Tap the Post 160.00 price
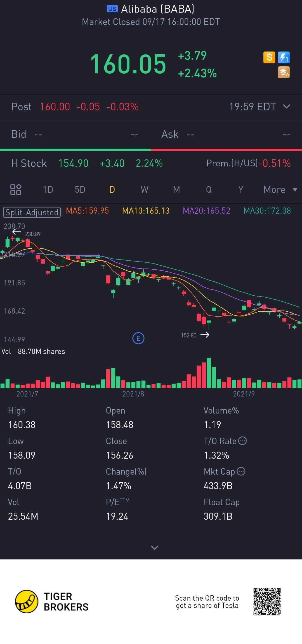Viewport: 302px width, 644px height. [x=55, y=107]
